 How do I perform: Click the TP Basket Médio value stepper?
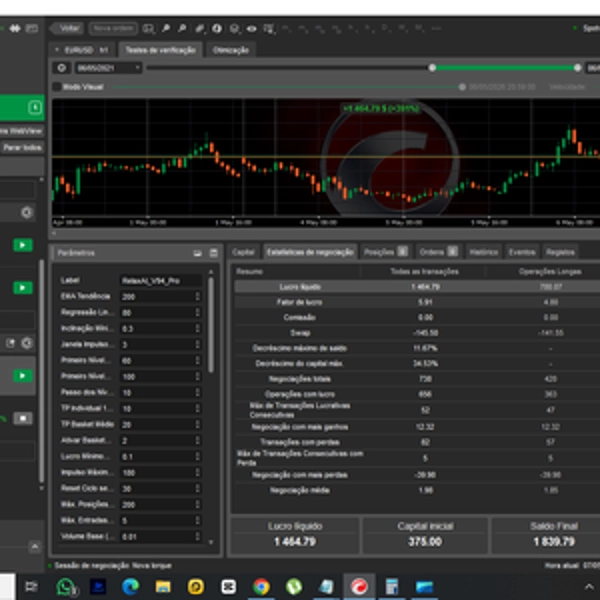(x=197, y=425)
